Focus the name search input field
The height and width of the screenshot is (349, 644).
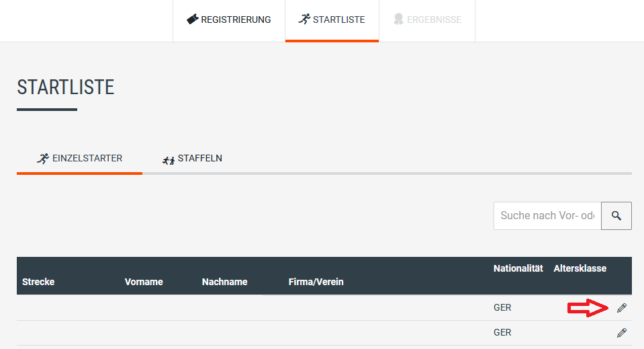tap(547, 216)
